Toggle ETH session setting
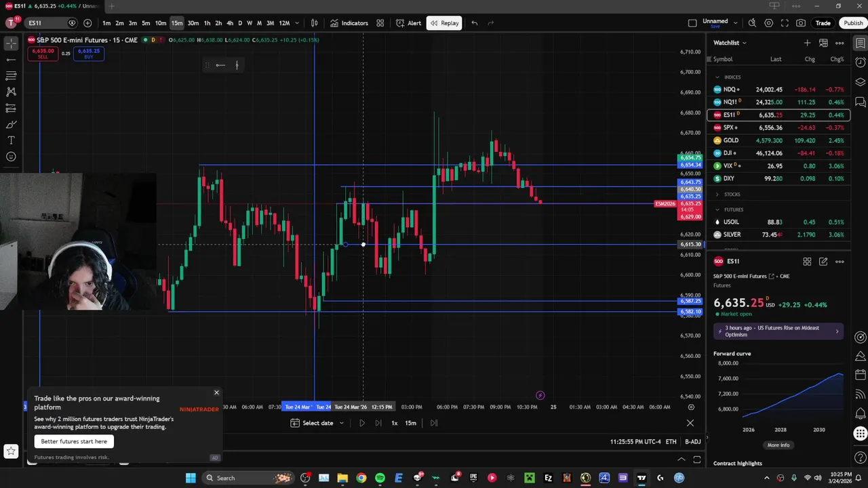The image size is (868, 488). pyautogui.click(x=671, y=442)
